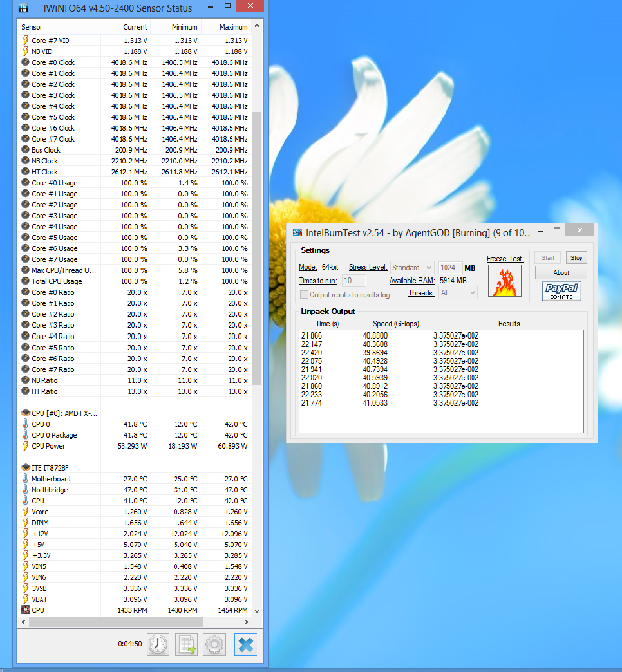Click the chip icon beside ITE IT8728F

click(x=26, y=467)
